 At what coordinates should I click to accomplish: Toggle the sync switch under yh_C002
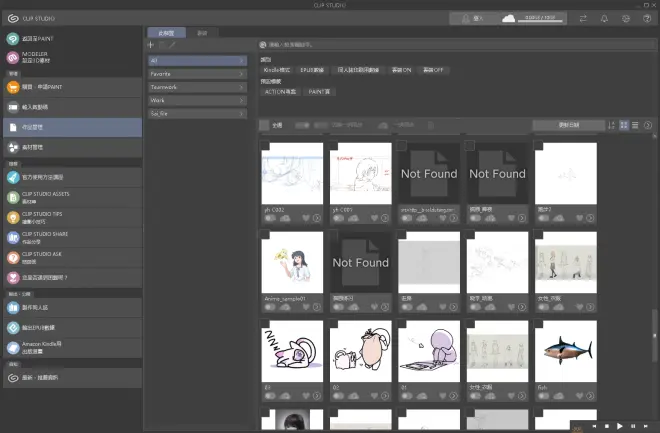coord(270,218)
